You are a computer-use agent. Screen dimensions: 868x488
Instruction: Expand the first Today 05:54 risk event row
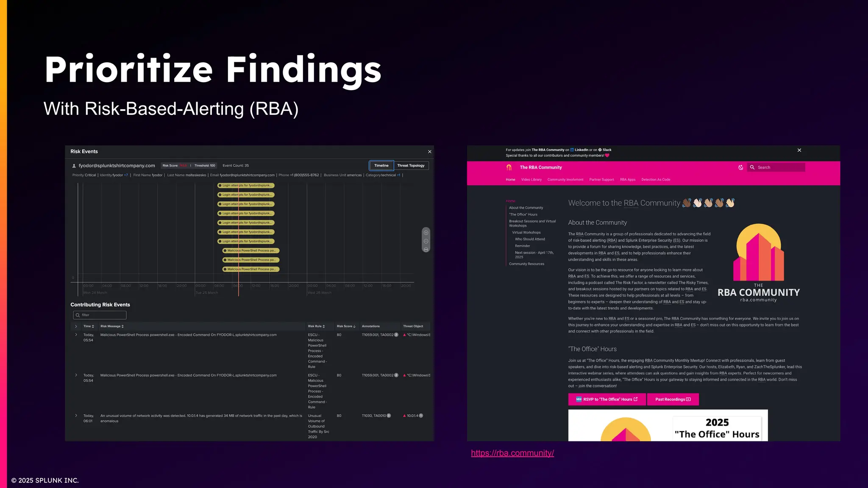(76, 335)
